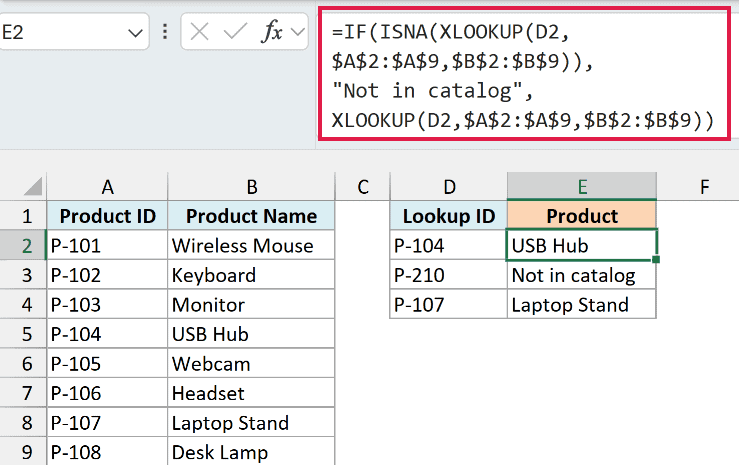
Task: Select cell with P-101
Action: pyautogui.click(x=107, y=245)
